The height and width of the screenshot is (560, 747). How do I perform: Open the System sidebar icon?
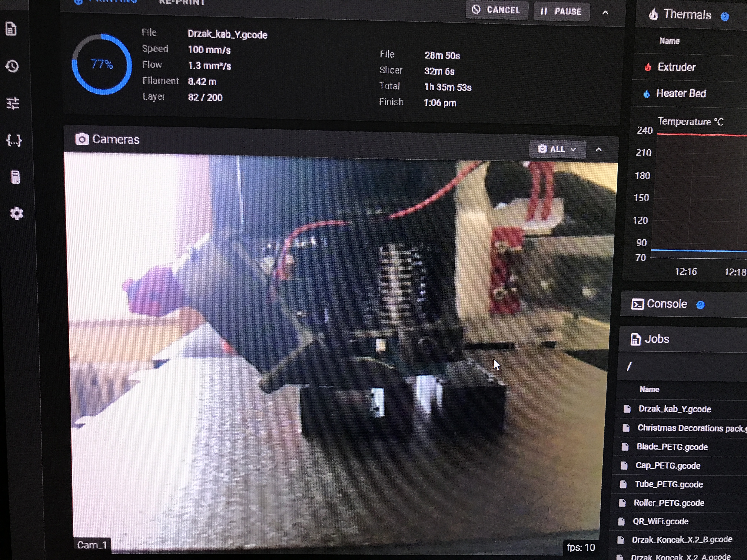click(x=15, y=177)
